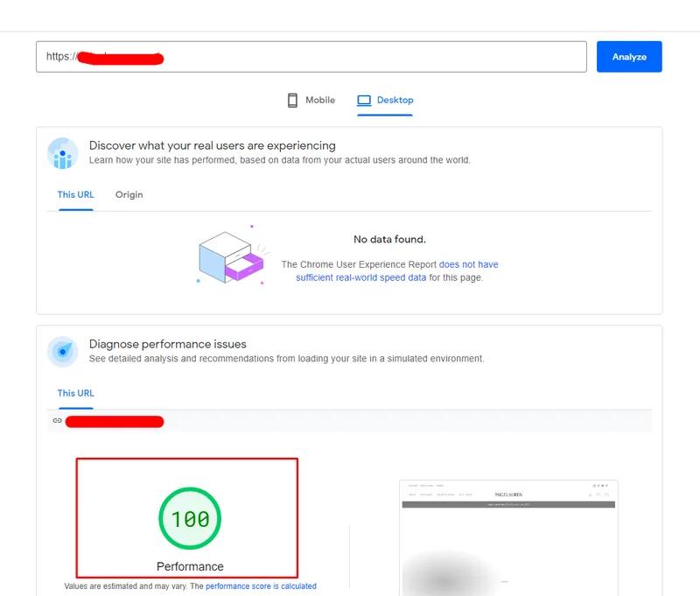Select the Desktop tab

pyautogui.click(x=385, y=100)
